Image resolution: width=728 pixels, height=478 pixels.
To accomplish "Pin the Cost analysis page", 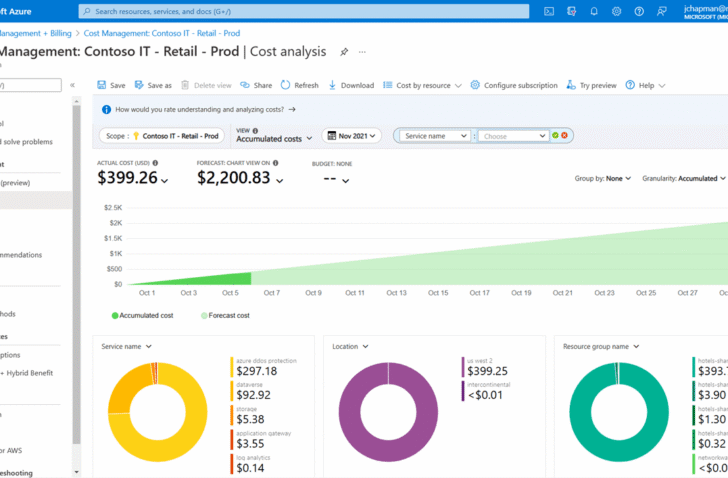I will [344, 52].
